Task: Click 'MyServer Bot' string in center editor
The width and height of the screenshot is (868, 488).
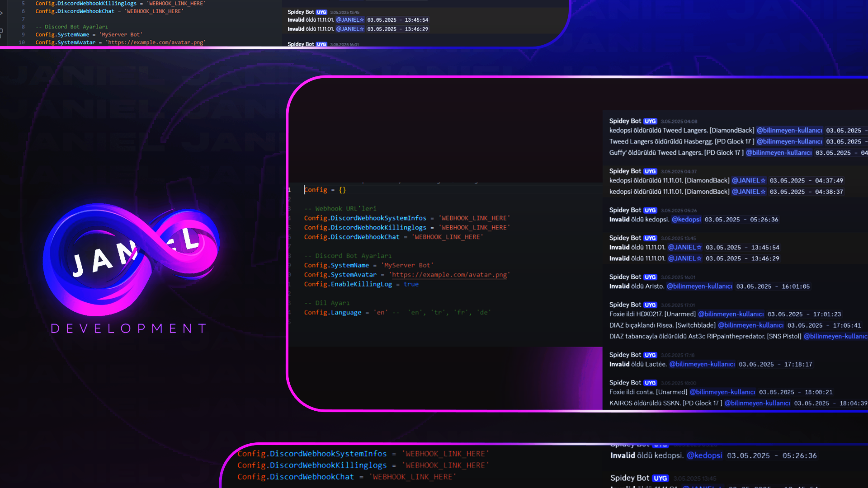Action: pos(407,265)
